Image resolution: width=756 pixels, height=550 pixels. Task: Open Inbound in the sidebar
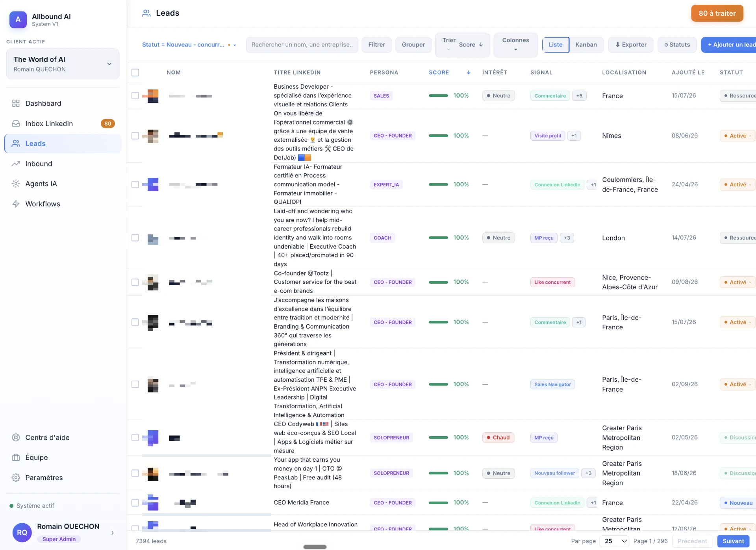pyautogui.click(x=63, y=164)
